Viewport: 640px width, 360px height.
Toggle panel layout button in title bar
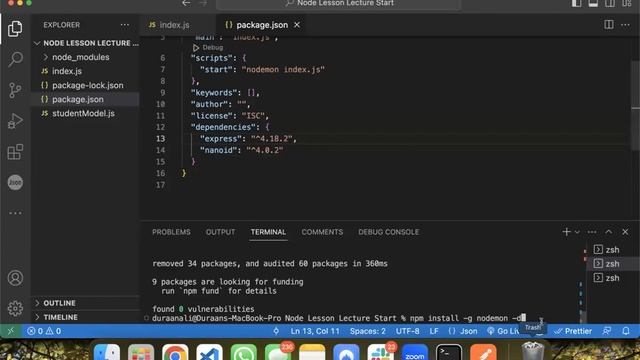click(x=593, y=3)
